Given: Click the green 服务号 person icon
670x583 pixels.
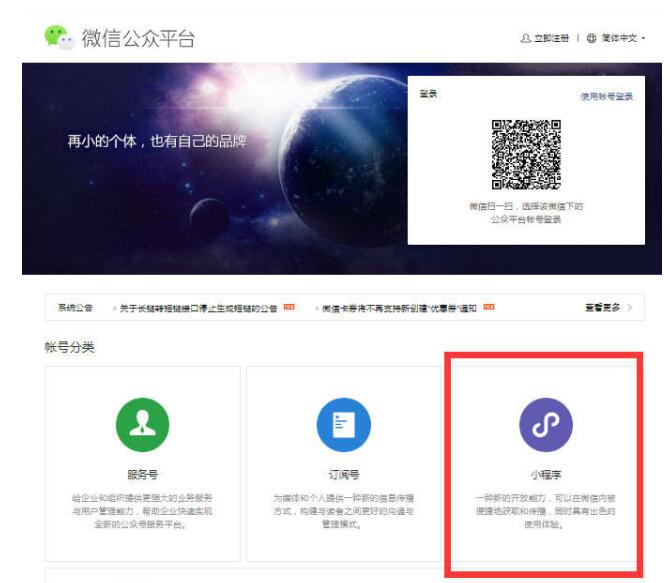Looking at the screenshot, I should (142, 424).
